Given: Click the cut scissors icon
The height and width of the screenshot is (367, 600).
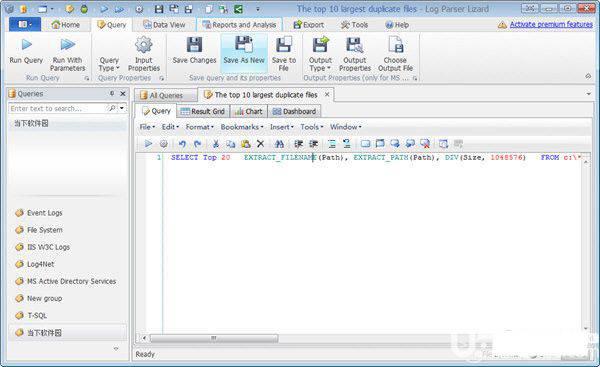Looking at the screenshot, I should (x=216, y=144).
